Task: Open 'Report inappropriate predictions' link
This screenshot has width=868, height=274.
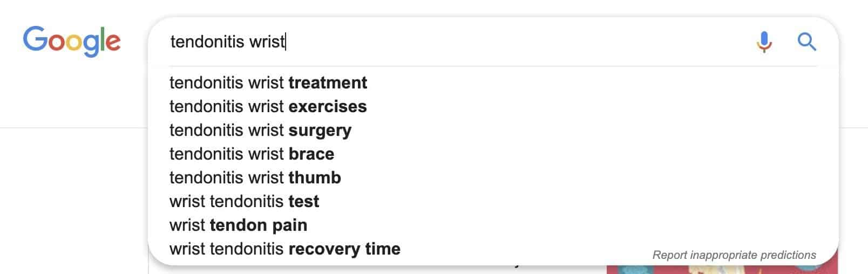Action: (x=734, y=255)
